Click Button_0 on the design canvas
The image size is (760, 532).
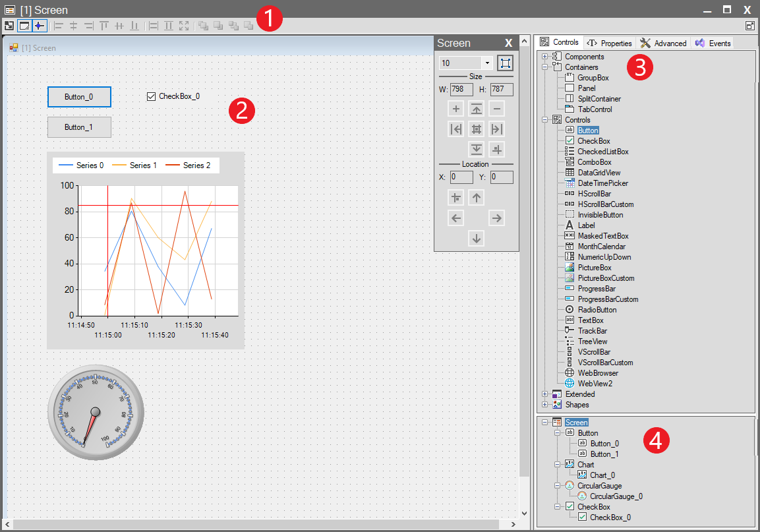click(x=79, y=97)
